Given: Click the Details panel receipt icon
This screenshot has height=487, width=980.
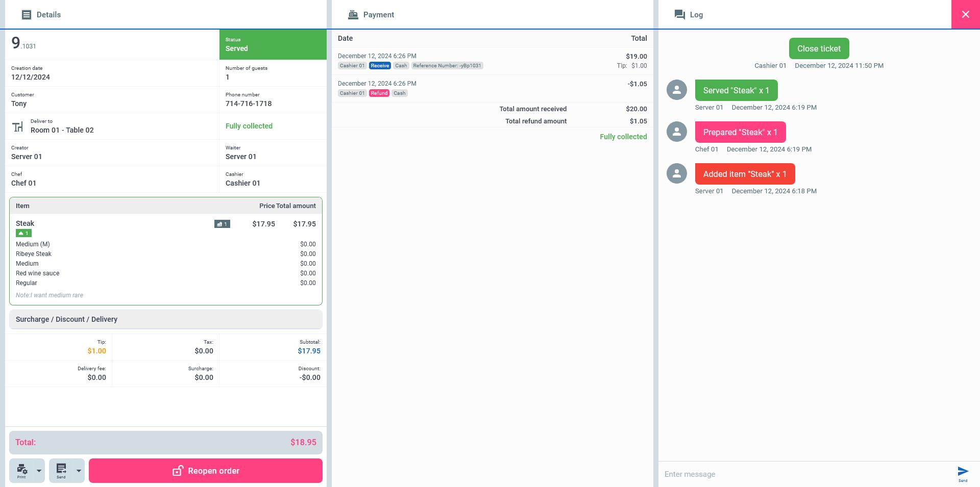Looking at the screenshot, I should coord(27,15).
